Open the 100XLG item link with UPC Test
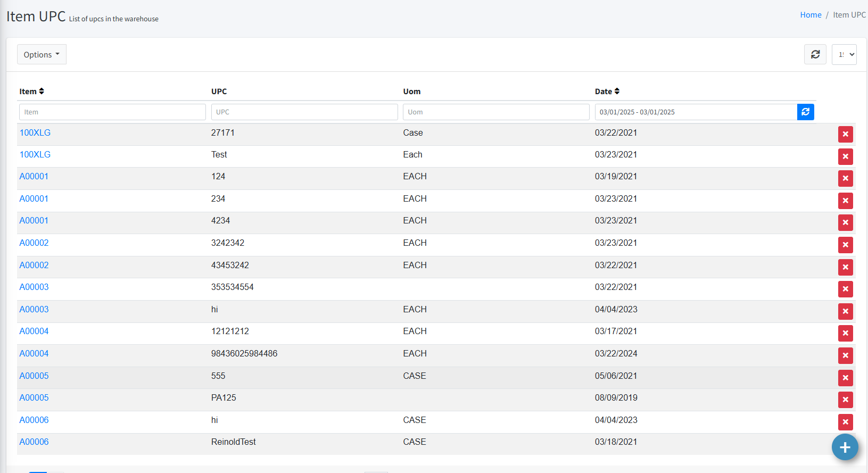868x473 pixels. [x=35, y=155]
